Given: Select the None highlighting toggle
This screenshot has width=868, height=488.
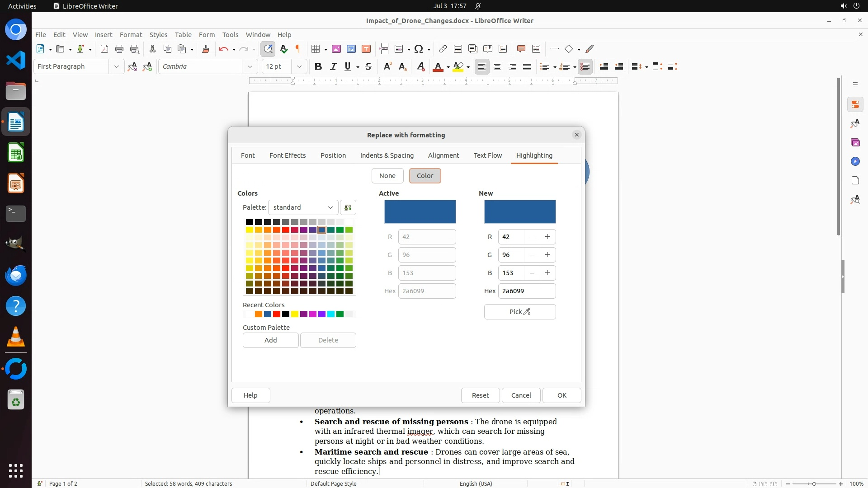Looking at the screenshot, I should [387, 176].
